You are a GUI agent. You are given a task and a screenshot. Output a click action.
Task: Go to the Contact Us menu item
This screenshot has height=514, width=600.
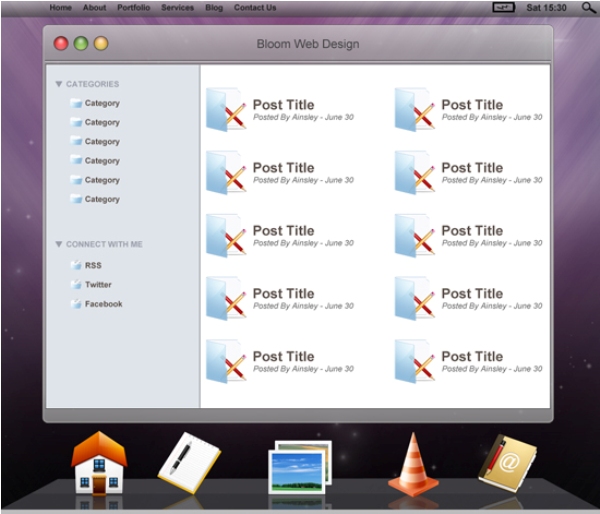(254, 7)
